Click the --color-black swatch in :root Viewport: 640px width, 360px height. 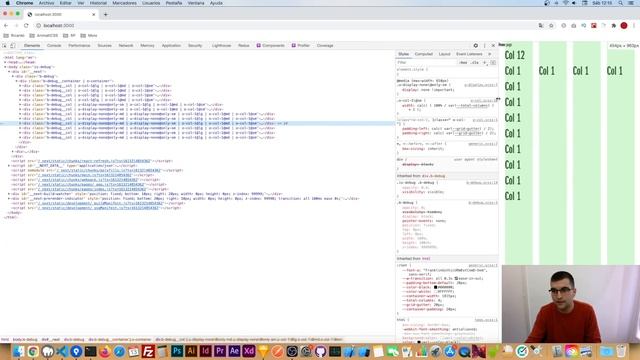436,287
